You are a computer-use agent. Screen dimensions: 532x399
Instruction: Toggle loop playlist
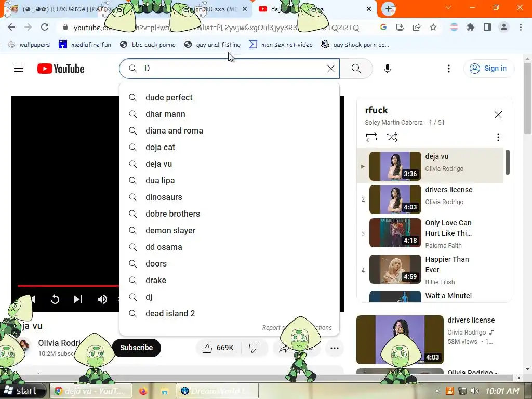pos(371,137)
